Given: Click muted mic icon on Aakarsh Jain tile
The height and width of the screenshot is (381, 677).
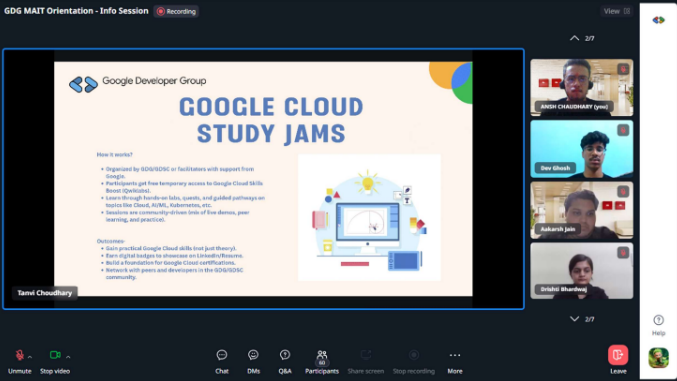Looking at the screenshot, I should coord(623,191).
